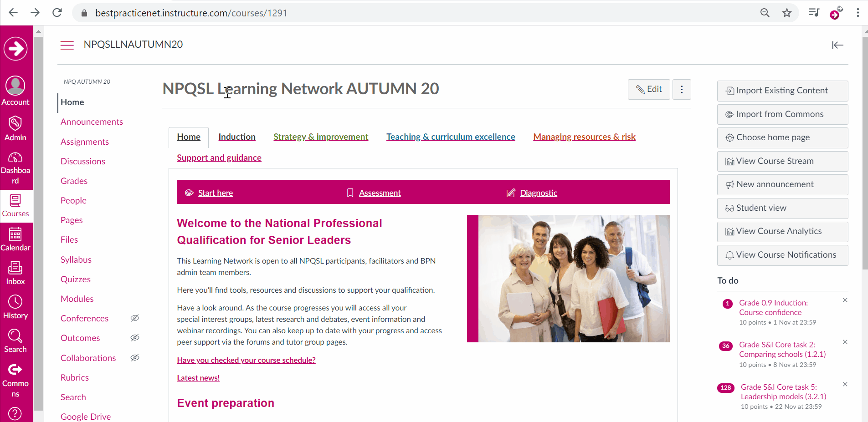This screenshot has height=422, width=868.
Task: Click the Edit button
Action: point(649,89)
